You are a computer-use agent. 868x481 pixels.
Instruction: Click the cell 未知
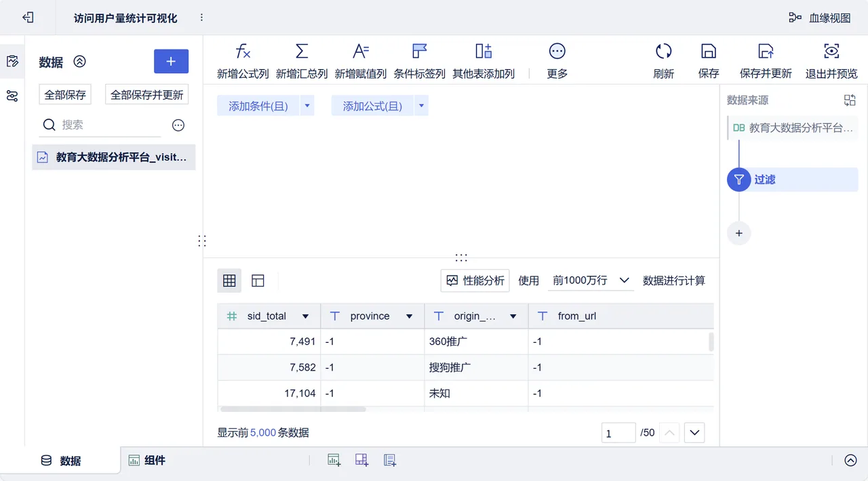point(476,393)
